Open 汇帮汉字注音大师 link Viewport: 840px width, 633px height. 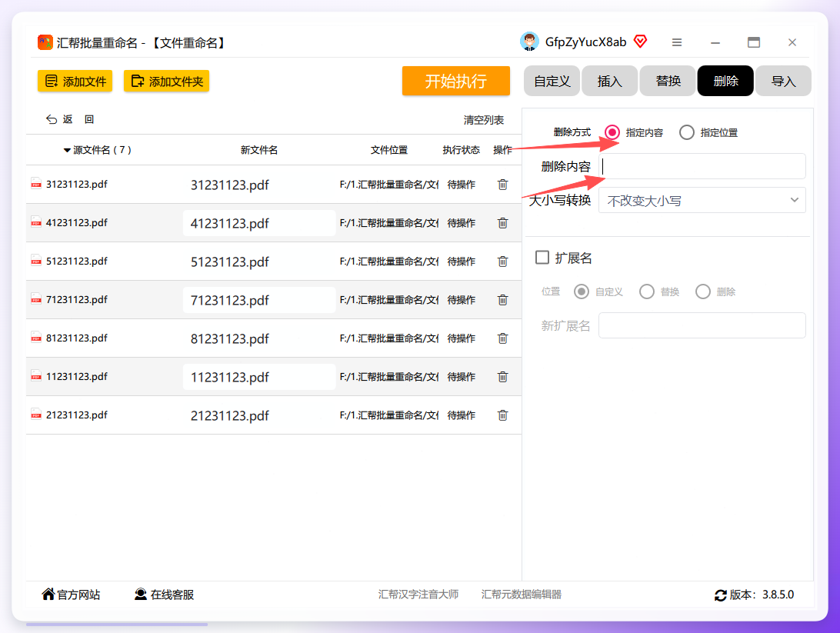(x=418, y=595)
